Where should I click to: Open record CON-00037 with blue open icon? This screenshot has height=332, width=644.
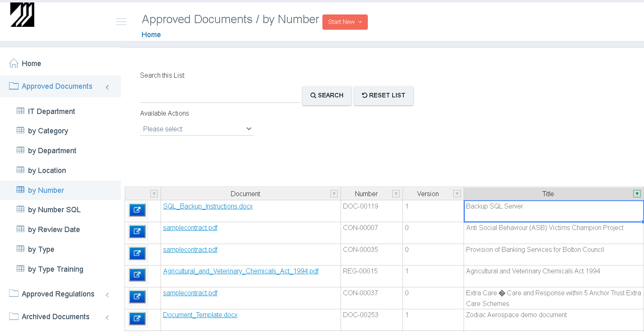137,297
